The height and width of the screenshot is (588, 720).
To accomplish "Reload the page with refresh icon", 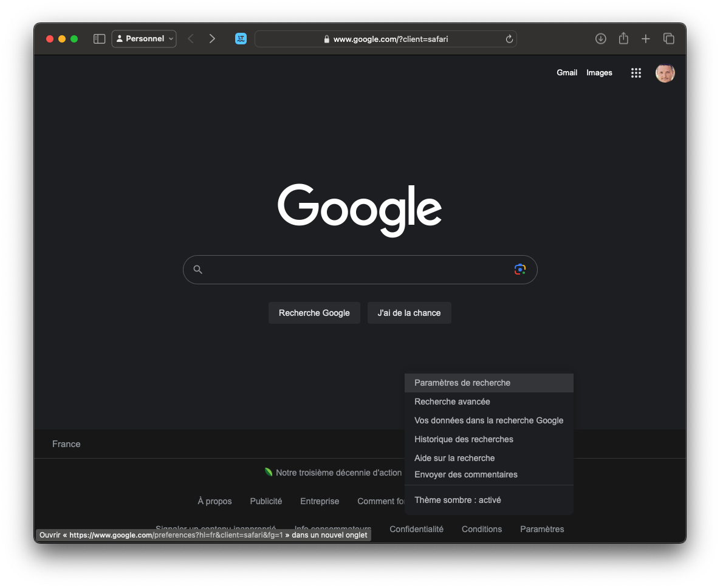I will click(x=509, y=39).
